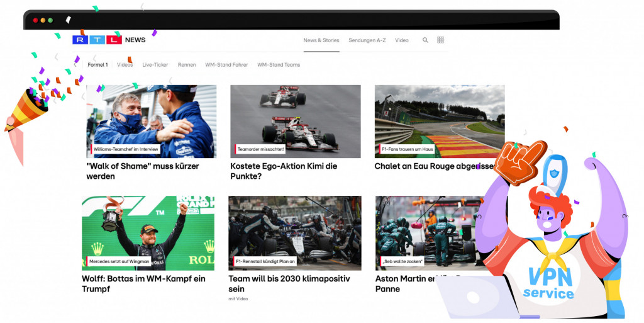Select the News & Stories tab
Image resolution: width=644 pixels, height=323 pixels.
pyautogui.click(x=321, y=40)
